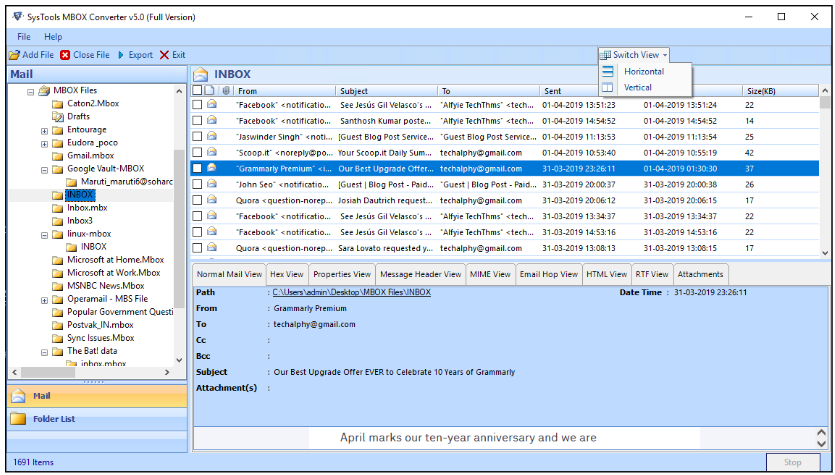Viewport: 835px width, 475px height.
Task: Switch to Message Header View tab
Action: coord(421,274)
